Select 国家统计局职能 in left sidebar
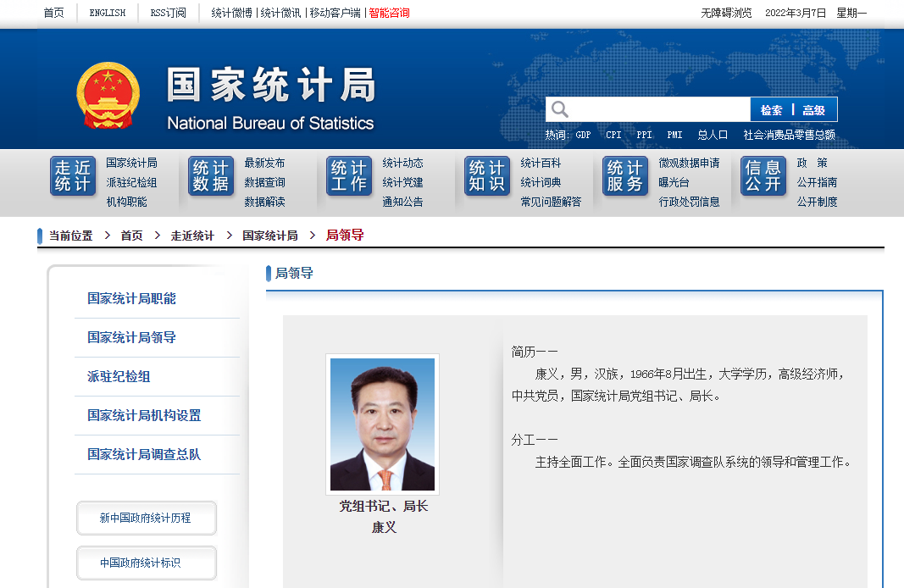This screenshot has width=904, height=588. [132, 298]
